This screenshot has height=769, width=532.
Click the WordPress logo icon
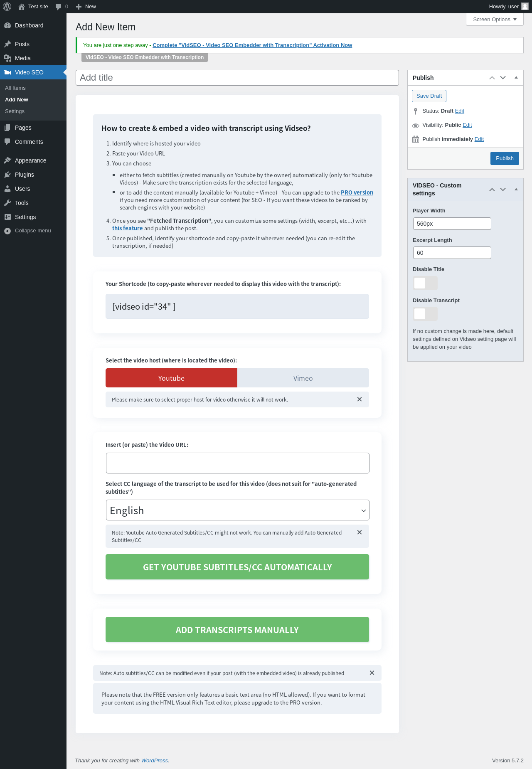tap(7, 7)
